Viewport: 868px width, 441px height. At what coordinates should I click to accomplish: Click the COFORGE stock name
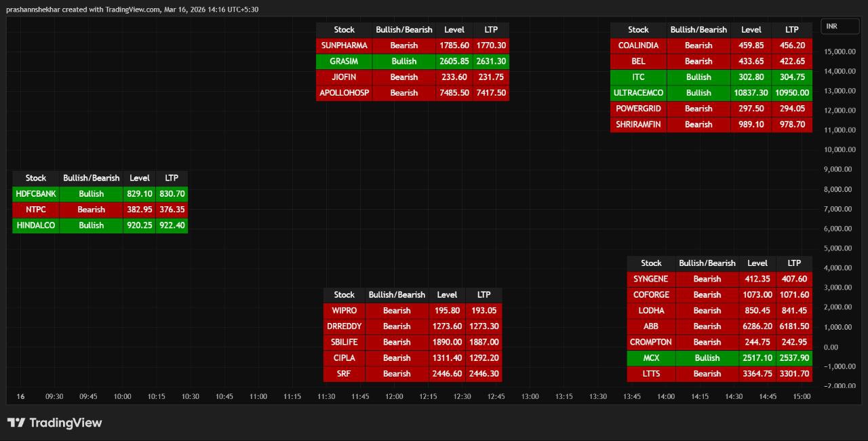tap(651, 294)
